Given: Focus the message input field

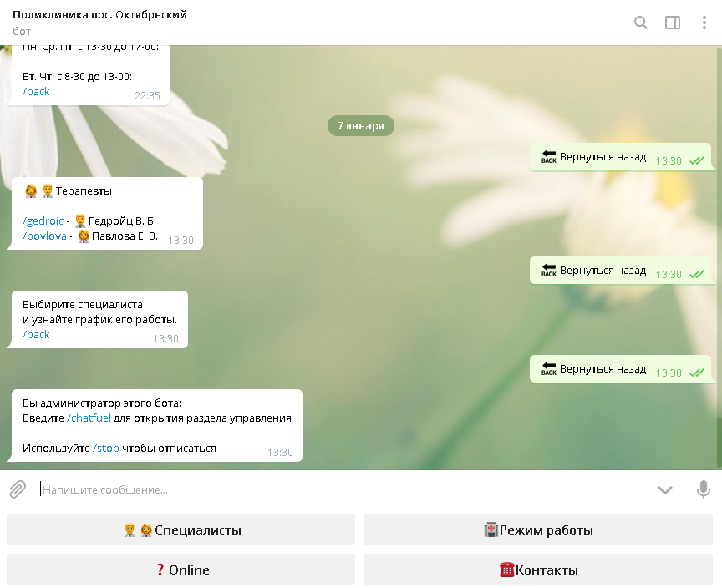Looking at the screenshot, I should click(343, 489).
